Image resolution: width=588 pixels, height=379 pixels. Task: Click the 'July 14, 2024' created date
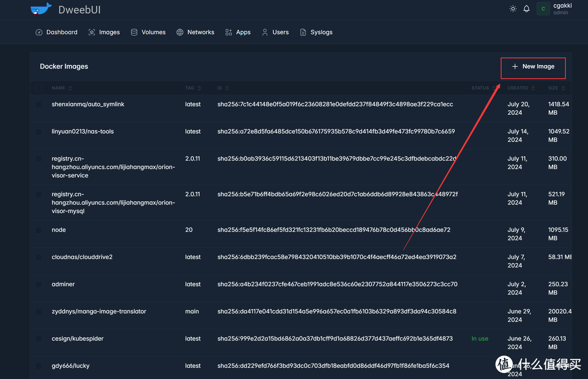(518, 135)
